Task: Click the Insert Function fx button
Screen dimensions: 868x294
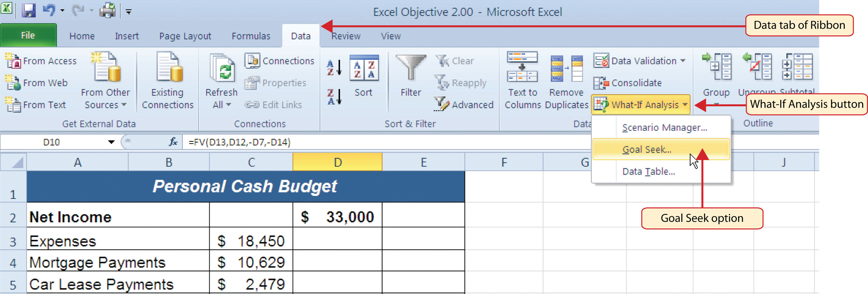Action: [x=173, y=142]
